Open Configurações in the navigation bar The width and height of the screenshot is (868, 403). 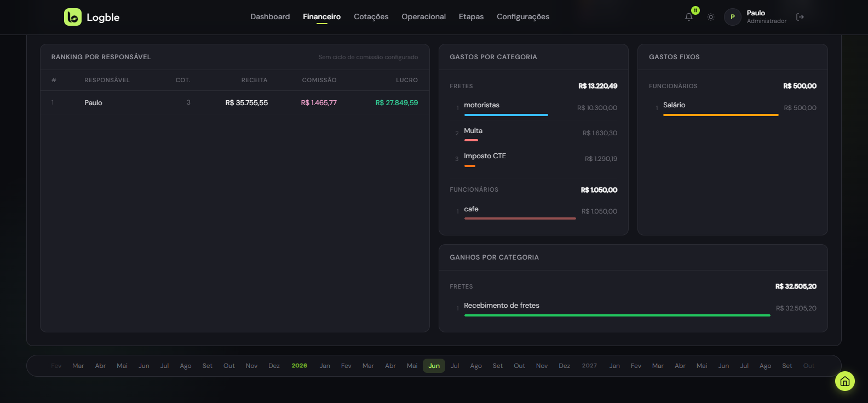(x=523, y=17)
